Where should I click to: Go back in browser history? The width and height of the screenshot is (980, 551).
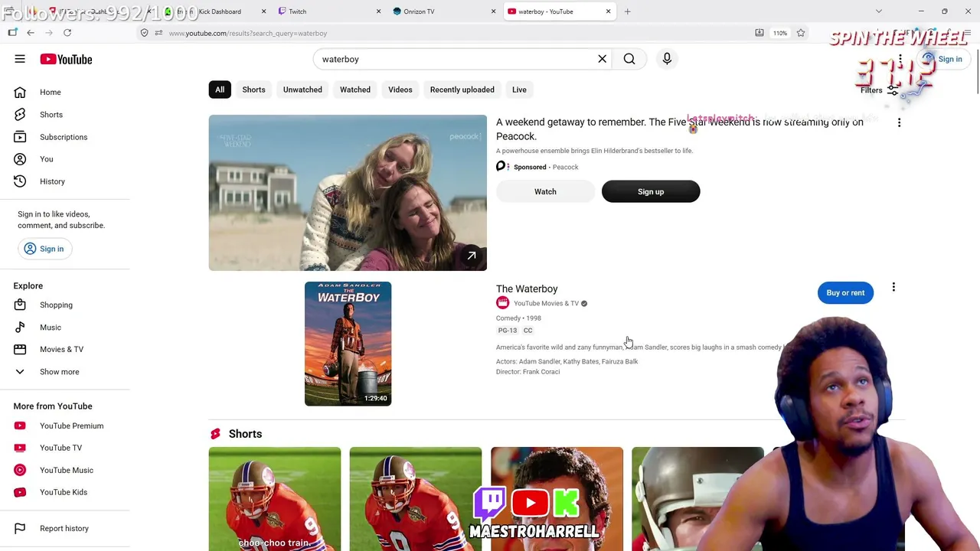click(31, 33)
